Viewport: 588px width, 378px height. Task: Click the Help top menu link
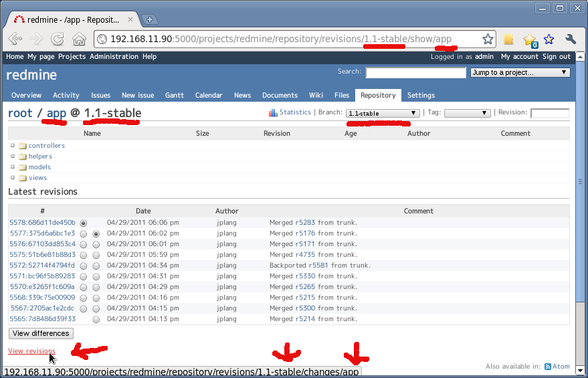149,57
